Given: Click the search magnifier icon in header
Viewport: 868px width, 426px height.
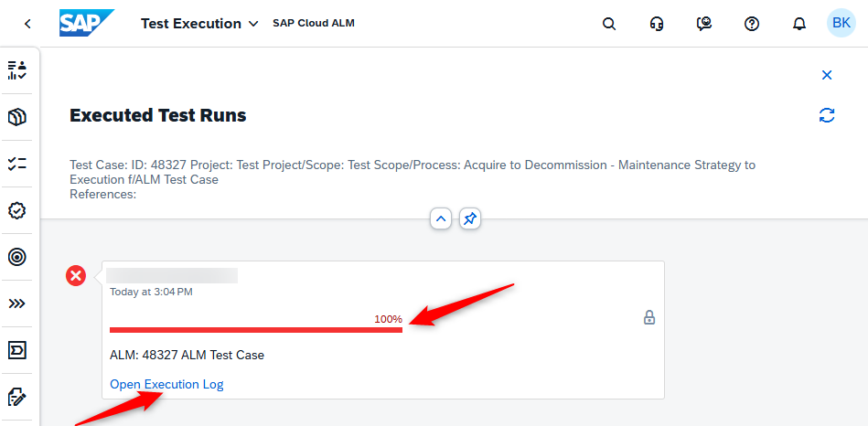Looking at the screenshot, I should (609, 24).
